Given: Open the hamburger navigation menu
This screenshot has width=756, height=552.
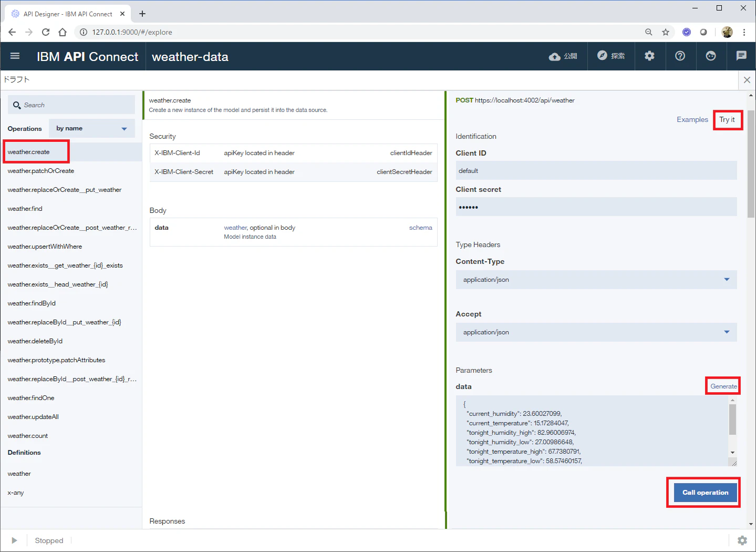Looking at the screenshot, I should (15, 56).
